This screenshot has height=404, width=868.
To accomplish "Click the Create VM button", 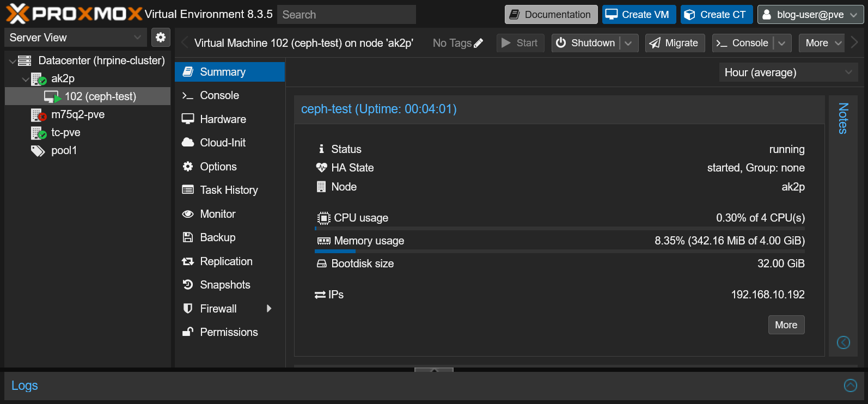I will [x=639, y=15].
